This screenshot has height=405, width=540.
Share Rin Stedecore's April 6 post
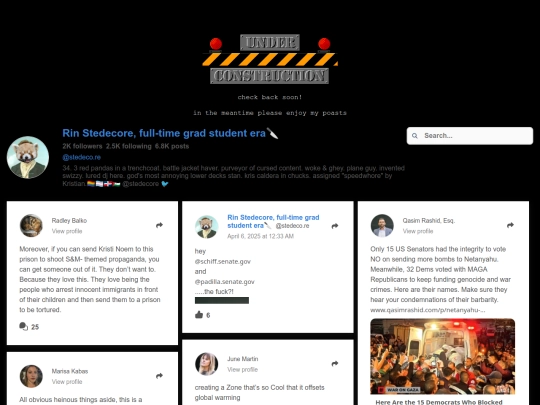[x=335, y=226]
